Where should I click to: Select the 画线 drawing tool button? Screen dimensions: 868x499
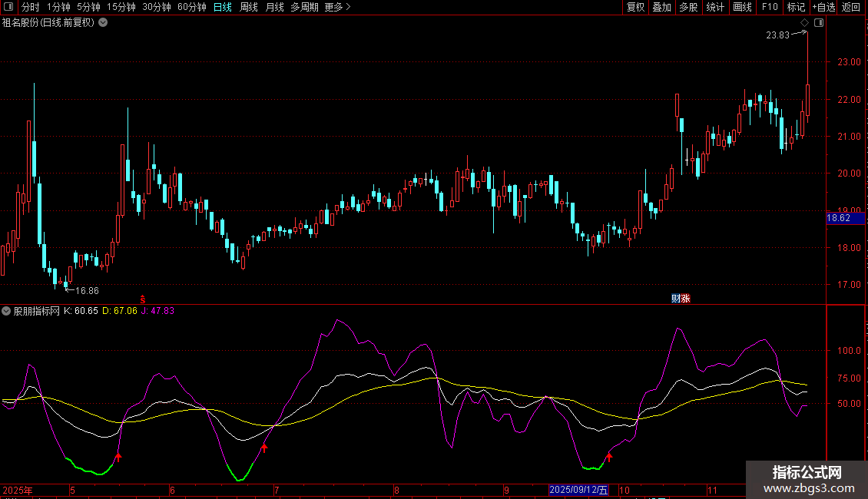742,7
